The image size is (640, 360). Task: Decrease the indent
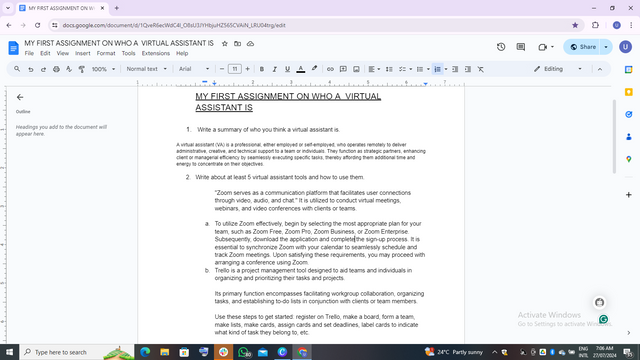coord(455,69)
